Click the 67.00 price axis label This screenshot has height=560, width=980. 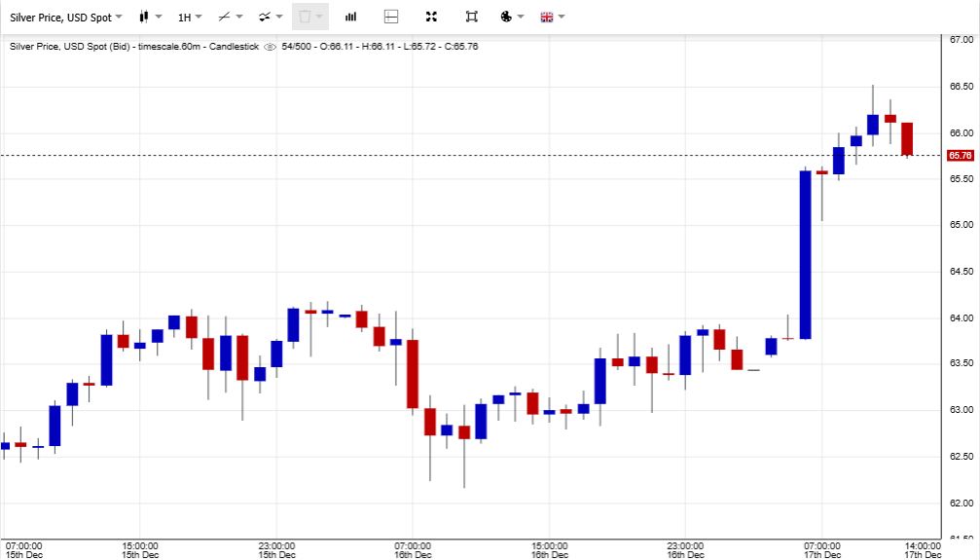click(962, 40)
